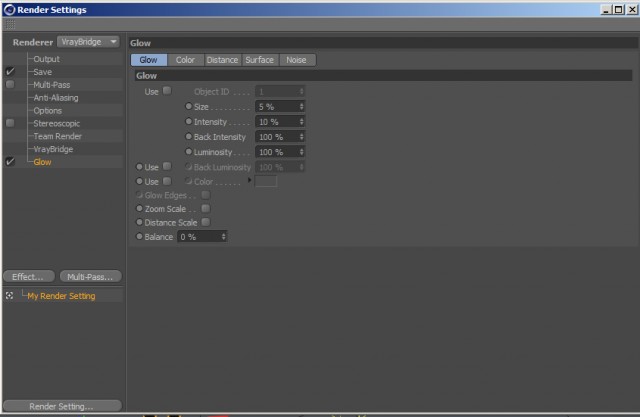Screen dimensions: 640x417
Task: Select Anti-Aliasing in the settings list
Action: pos(56,98)
